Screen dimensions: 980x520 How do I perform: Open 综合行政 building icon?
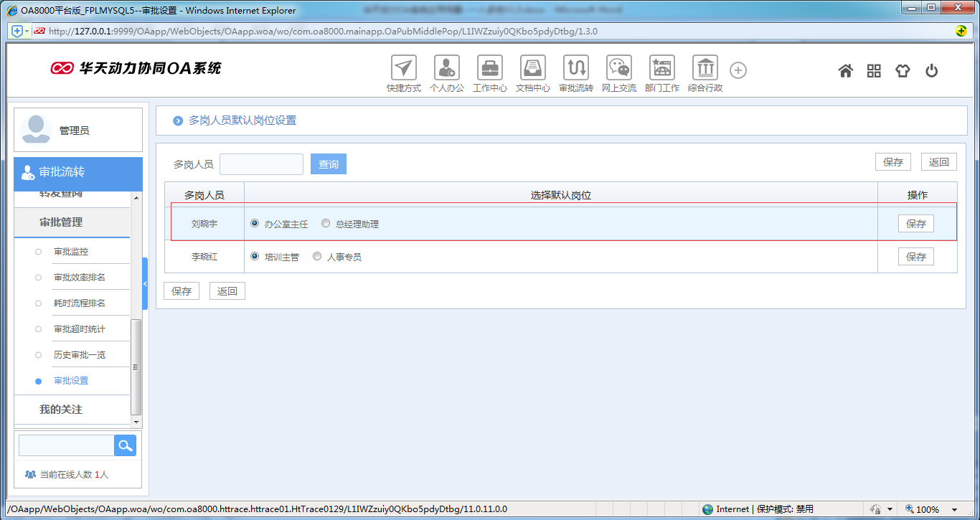point(705,68)
